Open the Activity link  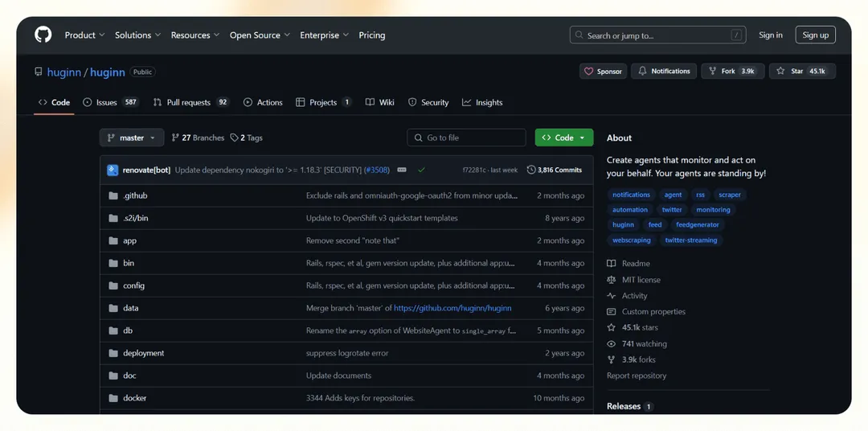(627, 296)
